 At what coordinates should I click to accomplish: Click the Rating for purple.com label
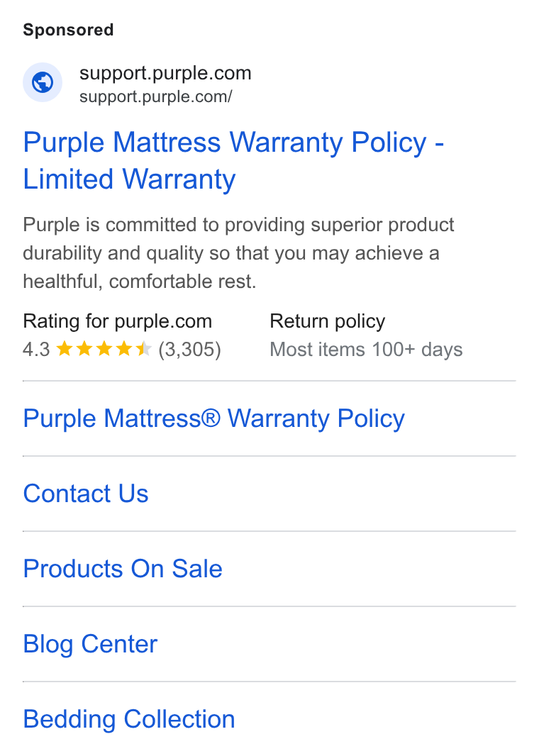click(x=118, y=321)
